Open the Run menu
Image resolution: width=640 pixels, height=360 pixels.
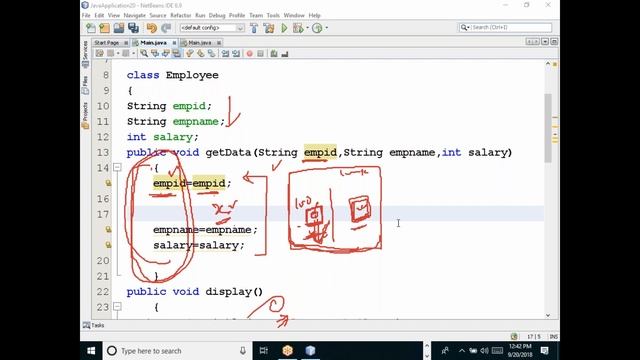[x=200, y=15]
